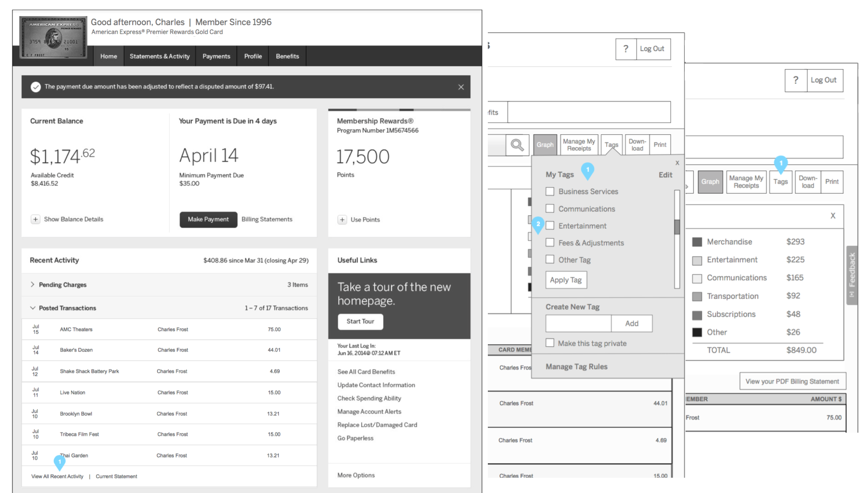This screenshot has width=868, height=493.
Task: Open Manage Tag Rules
Action: pyautogui.click(x=576, y=366)
